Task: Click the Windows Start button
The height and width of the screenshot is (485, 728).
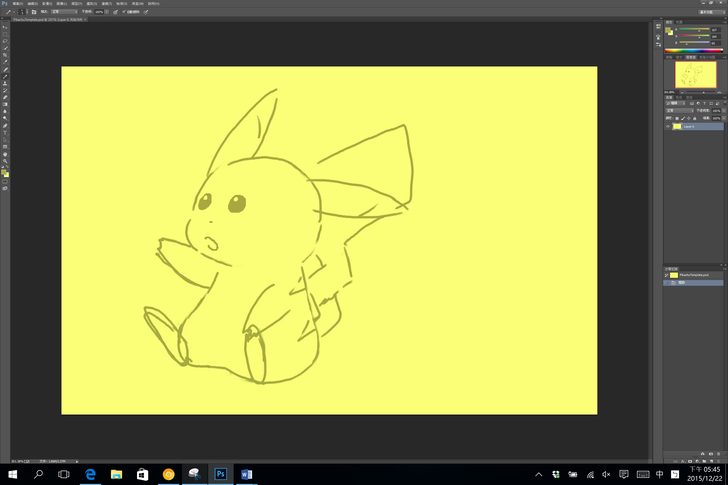Action: [x=13, y=474]
